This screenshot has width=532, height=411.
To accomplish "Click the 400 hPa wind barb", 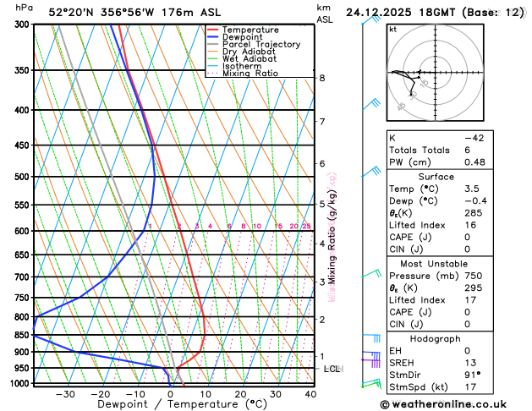I will point(371,104).
